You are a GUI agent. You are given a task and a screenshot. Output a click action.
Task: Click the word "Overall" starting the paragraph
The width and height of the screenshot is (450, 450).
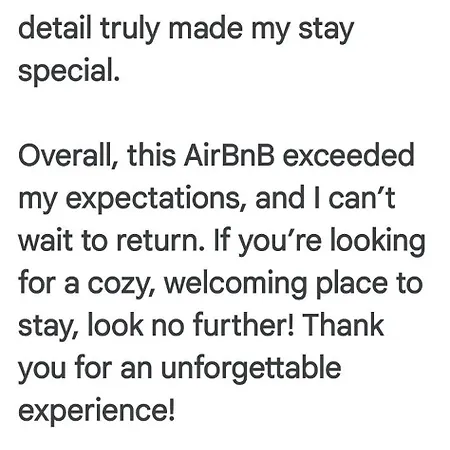point(66,156)
